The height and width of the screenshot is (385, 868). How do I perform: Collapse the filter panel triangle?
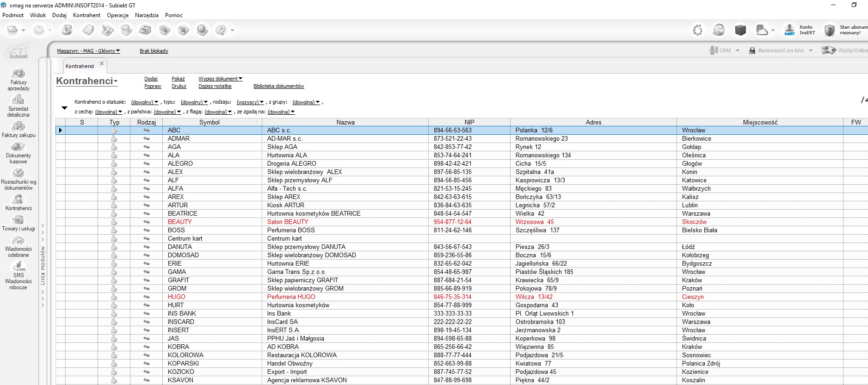[x=64, y=108]
